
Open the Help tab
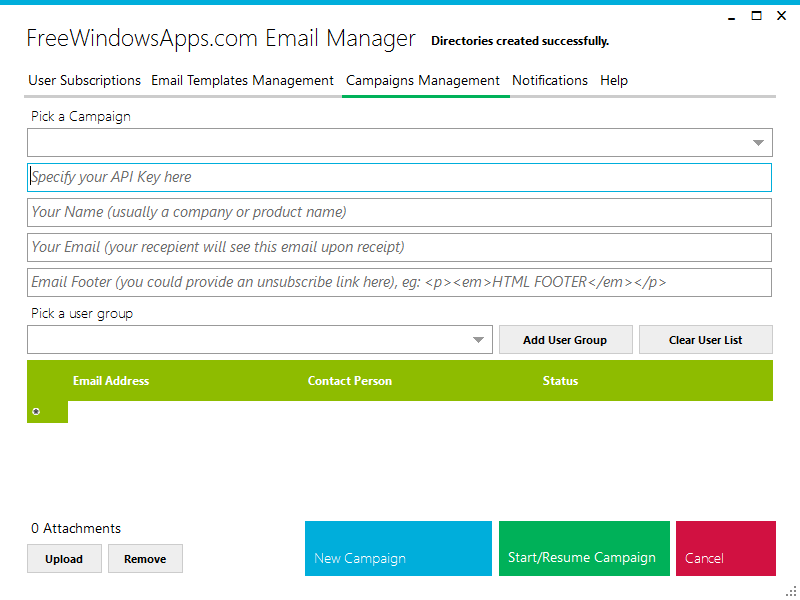614,81
